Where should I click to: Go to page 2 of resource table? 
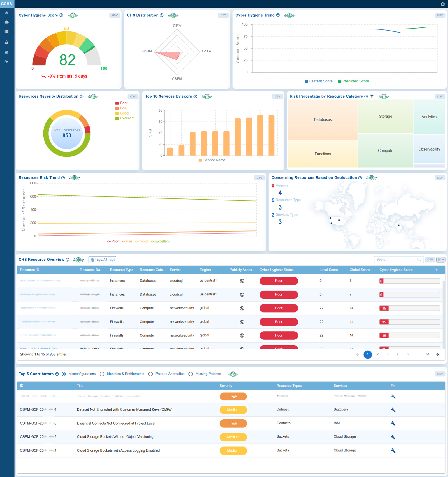point(378,354)
